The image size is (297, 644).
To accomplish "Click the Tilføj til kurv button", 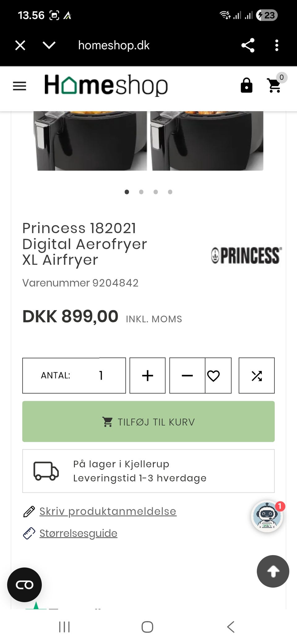I will (148, 422).
